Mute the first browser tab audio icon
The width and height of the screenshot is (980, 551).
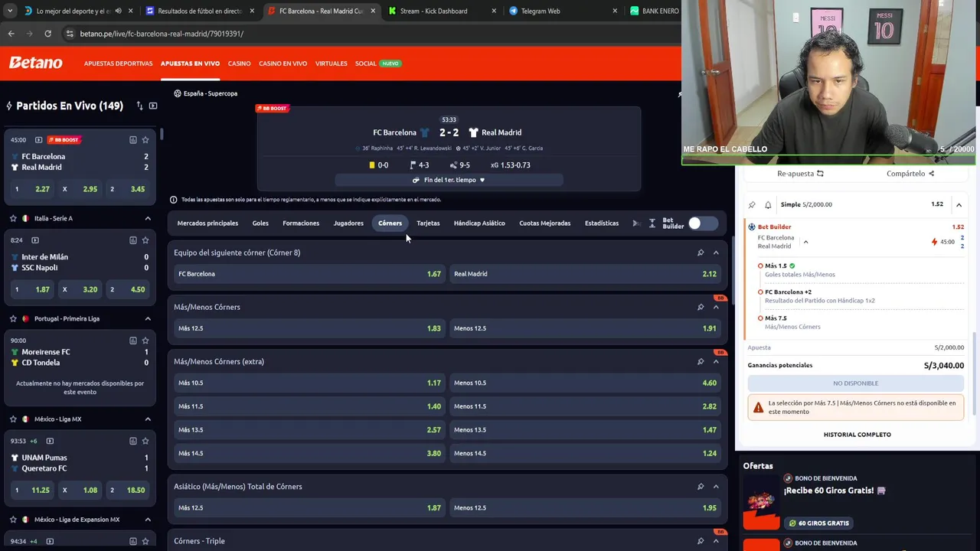pyautogui.click(x=118, y=11)
